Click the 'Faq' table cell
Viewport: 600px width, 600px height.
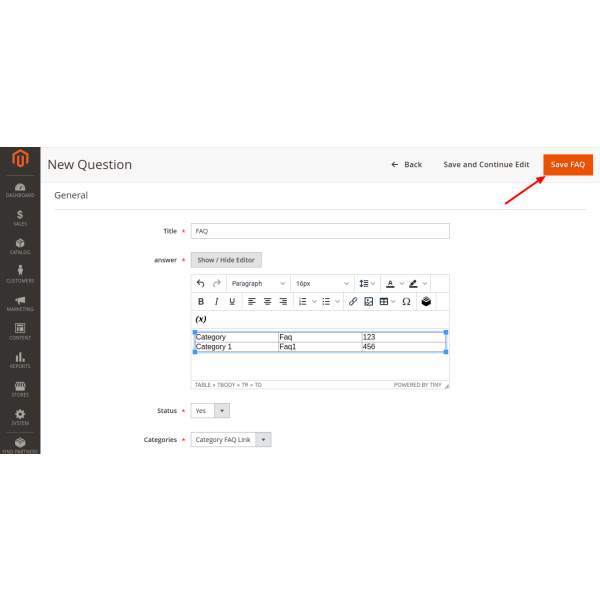[x=320, y=337]
